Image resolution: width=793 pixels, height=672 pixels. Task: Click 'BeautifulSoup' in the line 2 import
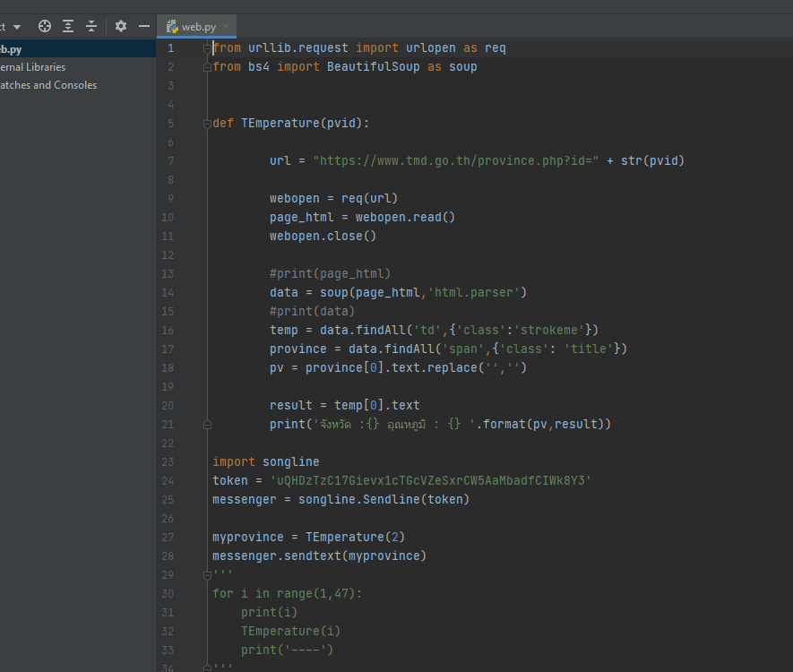374,66
